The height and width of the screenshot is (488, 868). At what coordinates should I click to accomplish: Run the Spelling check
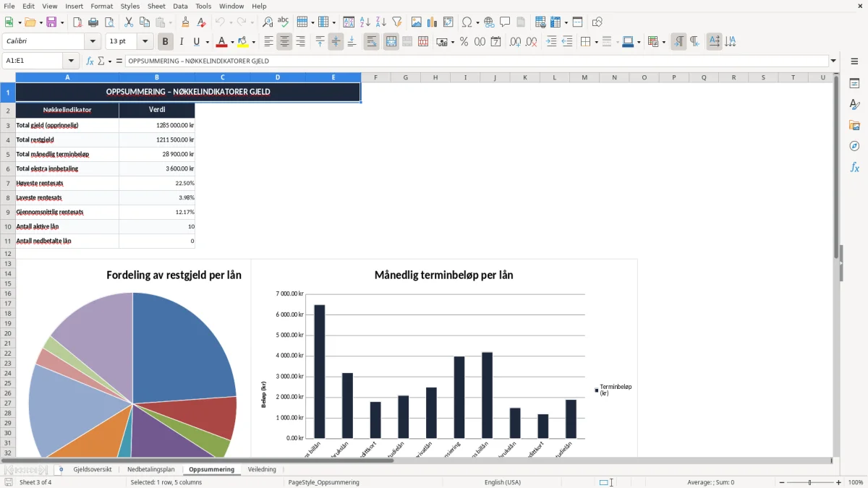click(x=284, y=22)
